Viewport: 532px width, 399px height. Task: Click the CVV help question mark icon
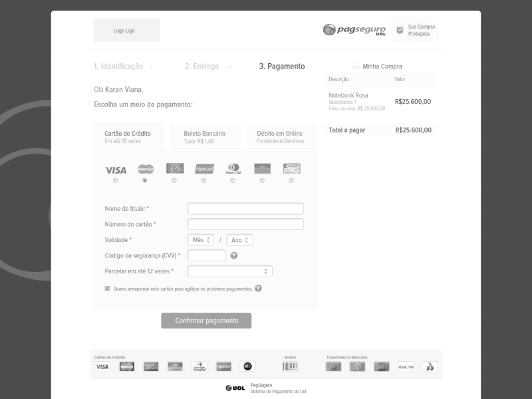click(x=233, y=255)
